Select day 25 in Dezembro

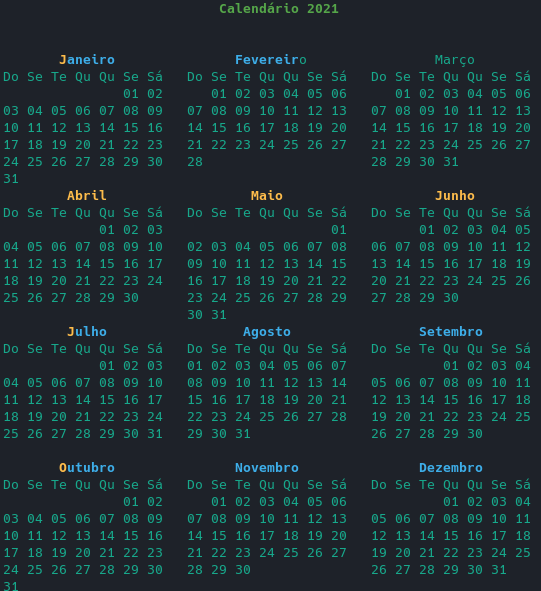pos(523,553)
